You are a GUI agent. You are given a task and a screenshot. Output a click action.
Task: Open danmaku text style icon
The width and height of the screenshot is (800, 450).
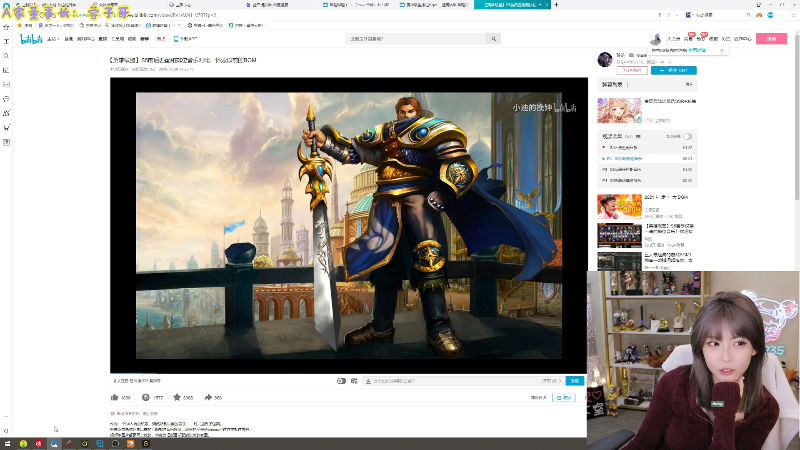coord(368,381)
